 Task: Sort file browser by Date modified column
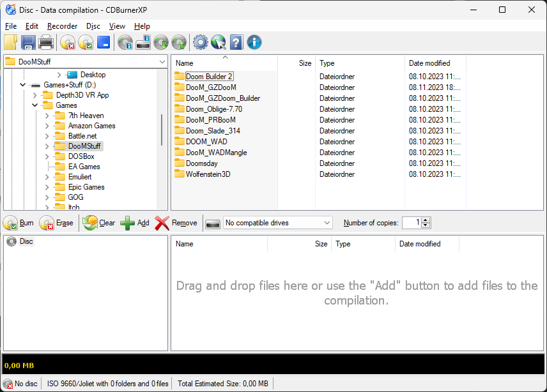tap(435, 63)
